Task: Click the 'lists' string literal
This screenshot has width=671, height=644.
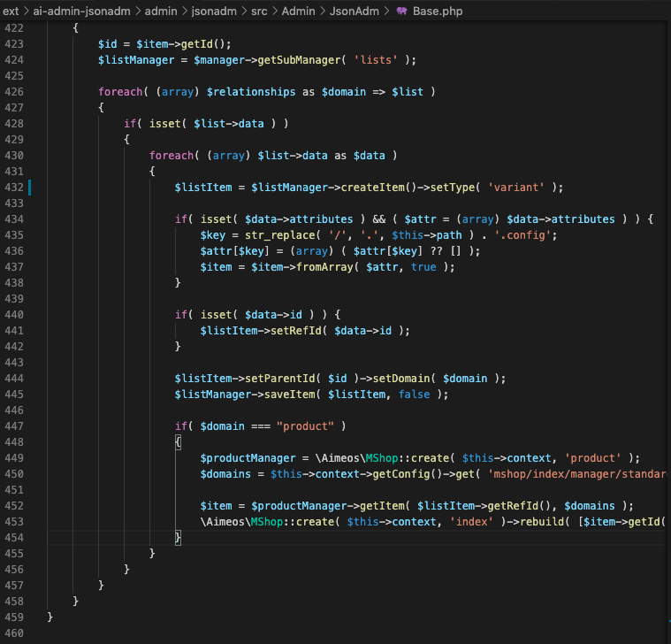Action: click(376, 60)
